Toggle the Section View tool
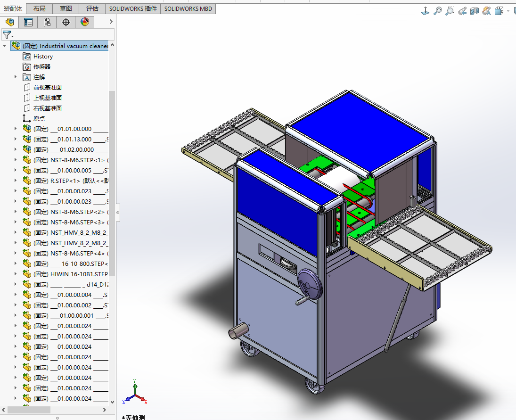 point(475,10)
